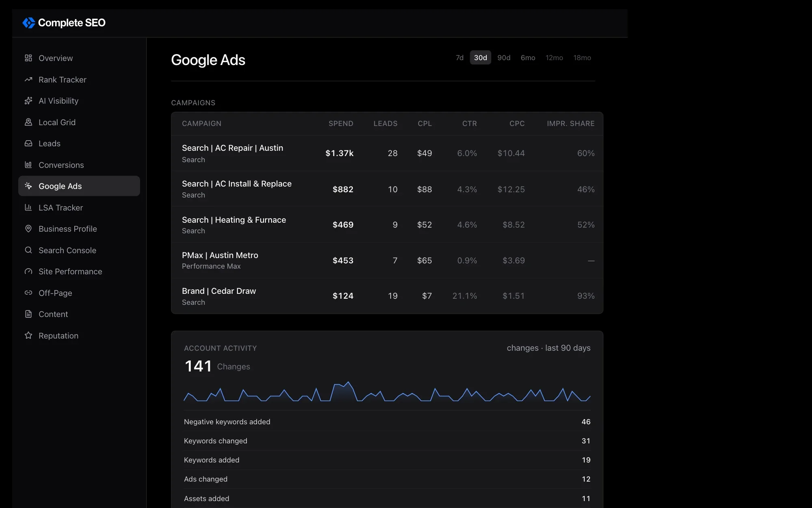Click the Rank Tracker trend icon
This screenshot has height=508, width=812.
pos(28,80)
